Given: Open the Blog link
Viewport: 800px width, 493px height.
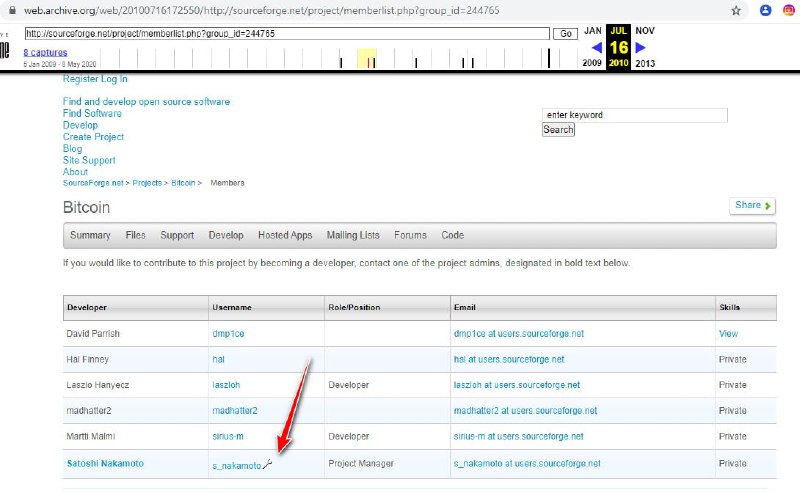Looking at the screenshot, I should [x=72, y=149].
